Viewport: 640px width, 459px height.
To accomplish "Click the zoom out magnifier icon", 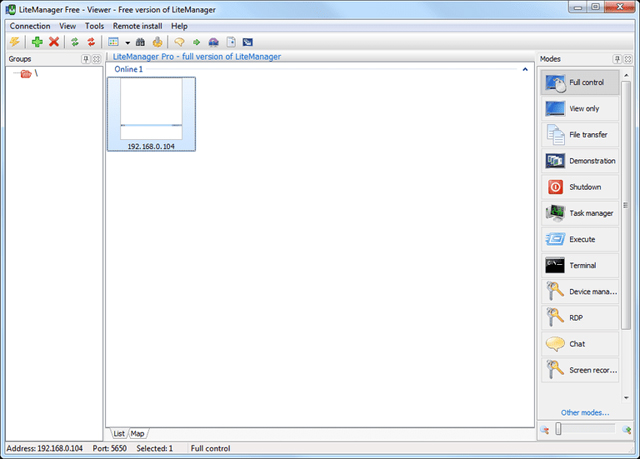I will [x=544, y=430].
